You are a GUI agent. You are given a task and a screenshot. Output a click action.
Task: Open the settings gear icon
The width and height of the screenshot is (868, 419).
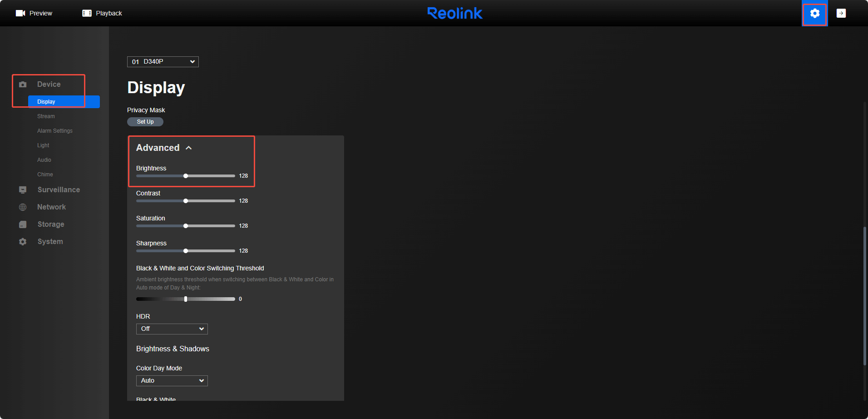click(814, 14)
